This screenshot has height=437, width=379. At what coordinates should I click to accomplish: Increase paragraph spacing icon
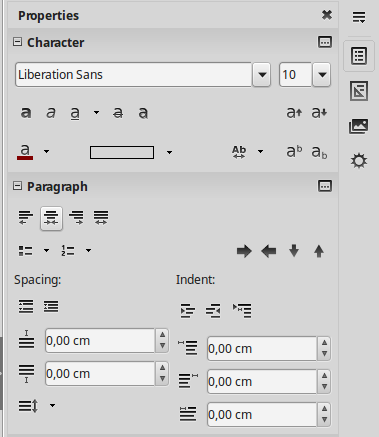tap(26, 306)
